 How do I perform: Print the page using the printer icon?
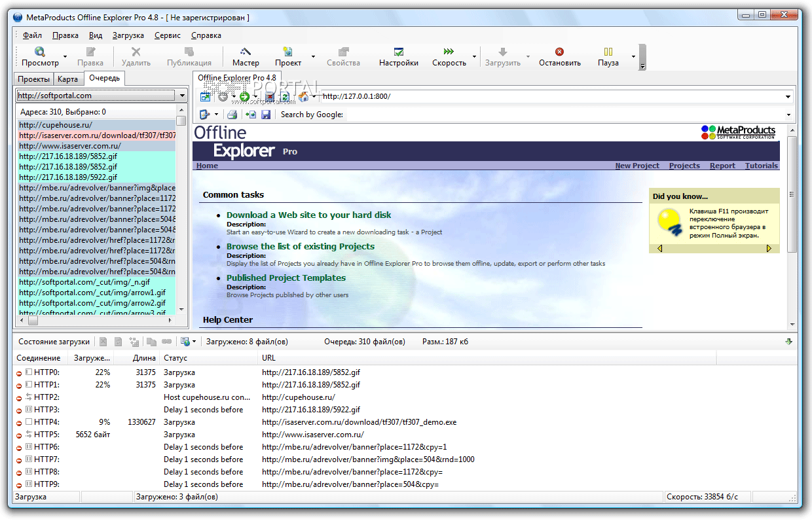tap(232, 115)
